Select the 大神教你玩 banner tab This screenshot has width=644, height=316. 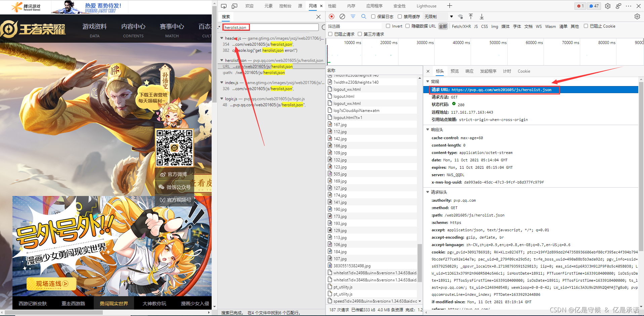(x=155, y=304)
